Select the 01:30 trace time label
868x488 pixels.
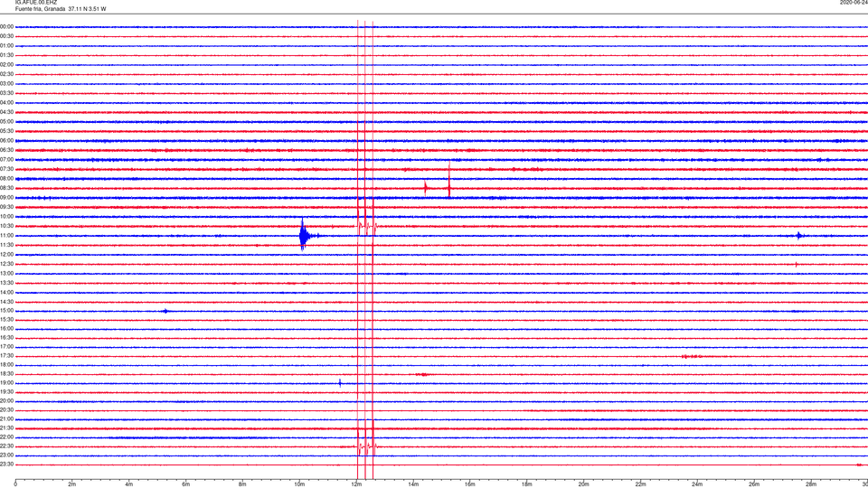coord(6,55)
